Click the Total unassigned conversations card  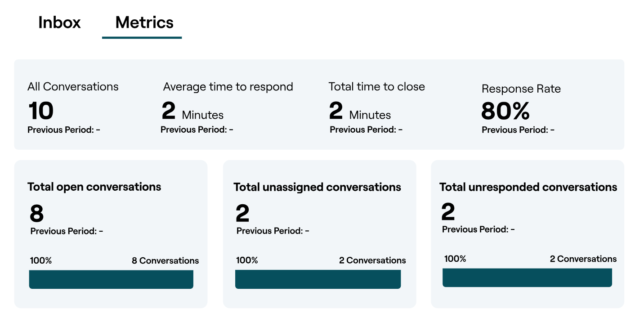[x=317, y=187]
